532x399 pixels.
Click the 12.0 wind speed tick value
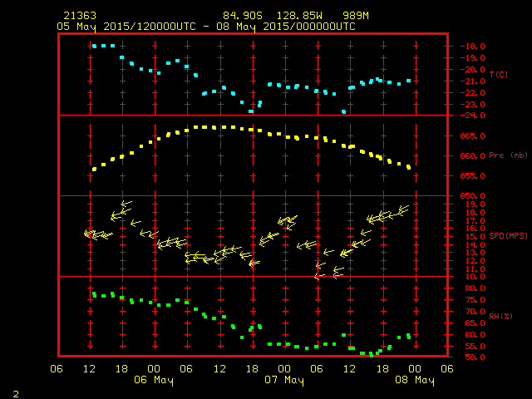point(475,261)
